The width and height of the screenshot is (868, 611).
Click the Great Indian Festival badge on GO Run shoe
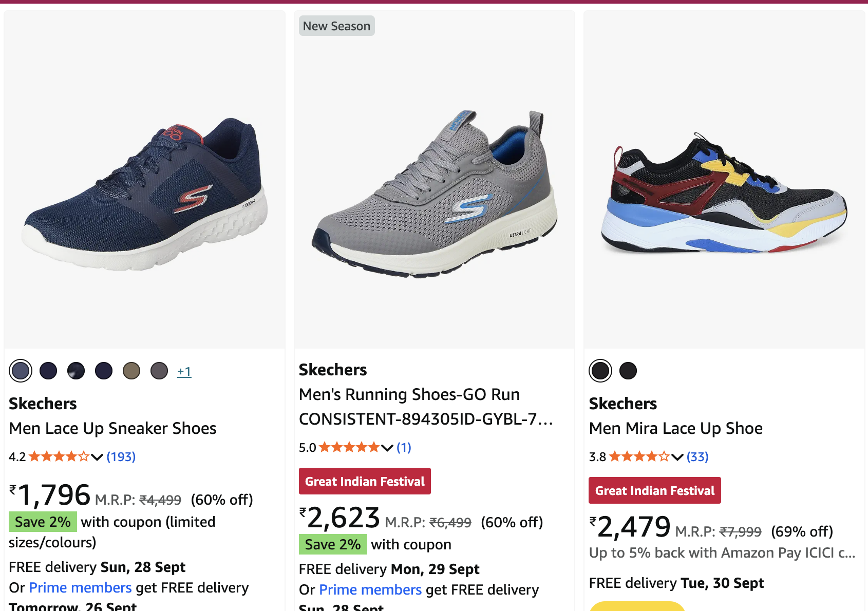click(x=365, y=481)
